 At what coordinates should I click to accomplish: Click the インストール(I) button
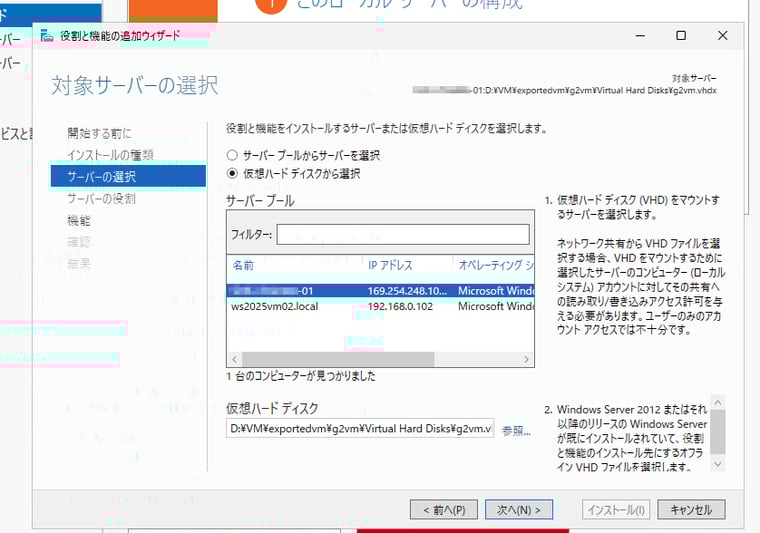point(616,510)
